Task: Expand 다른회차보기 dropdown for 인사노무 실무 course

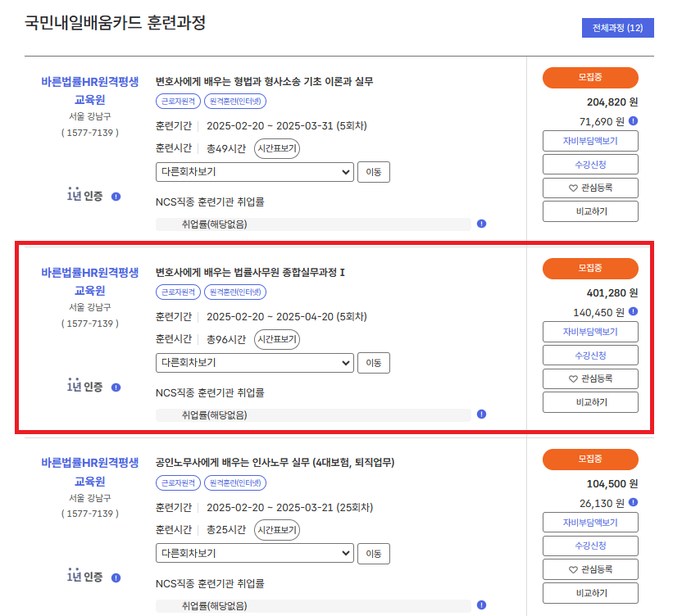Action: [x=254, y=554]
